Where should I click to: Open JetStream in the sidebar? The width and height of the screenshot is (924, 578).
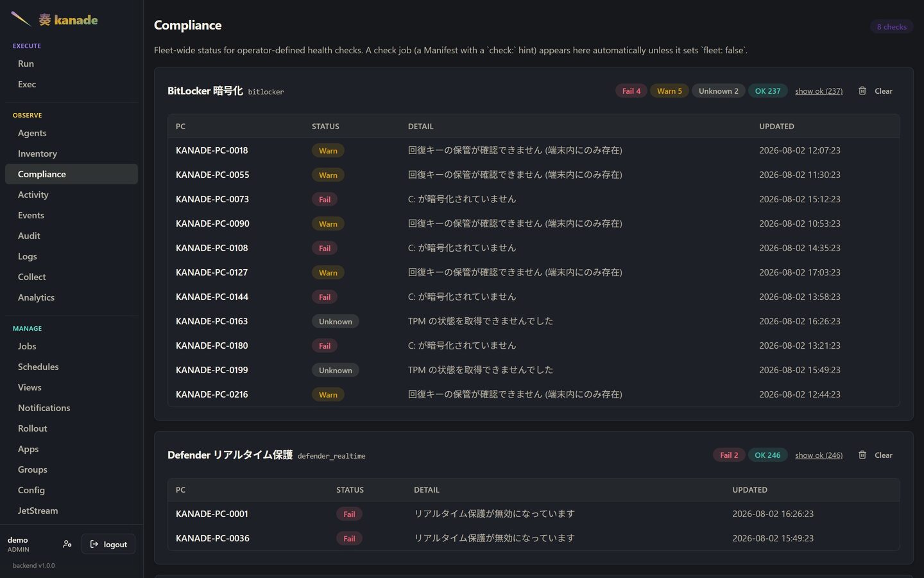(71, 511)
